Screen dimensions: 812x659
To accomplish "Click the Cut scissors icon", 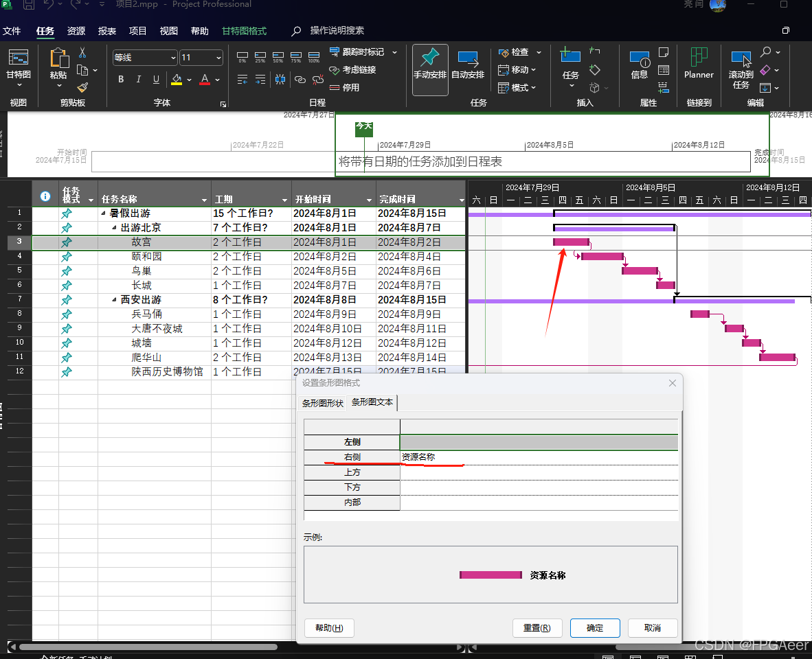I will (82, 53).
